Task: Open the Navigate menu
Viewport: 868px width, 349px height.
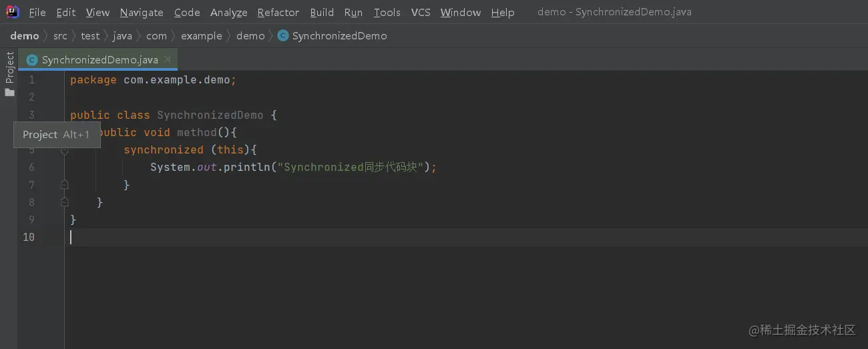Action: click(x=142, y=12)
